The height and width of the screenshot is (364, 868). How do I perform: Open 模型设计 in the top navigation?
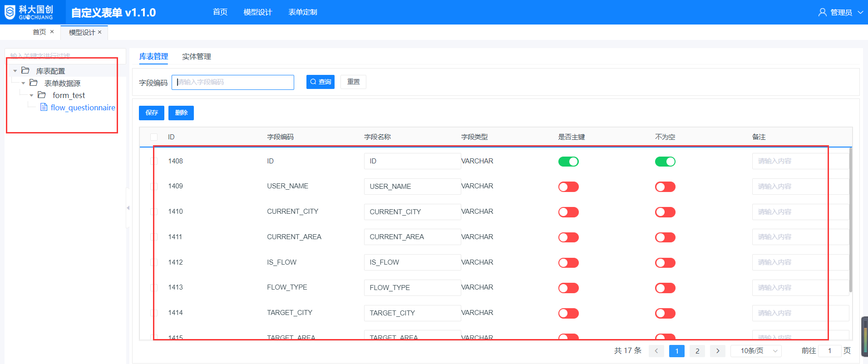pos(258,12)
